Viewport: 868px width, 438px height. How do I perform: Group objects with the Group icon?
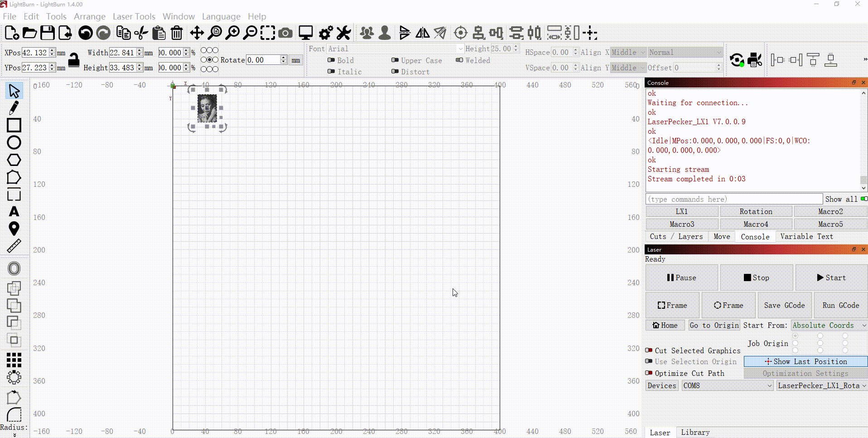(x=367, y=33)
